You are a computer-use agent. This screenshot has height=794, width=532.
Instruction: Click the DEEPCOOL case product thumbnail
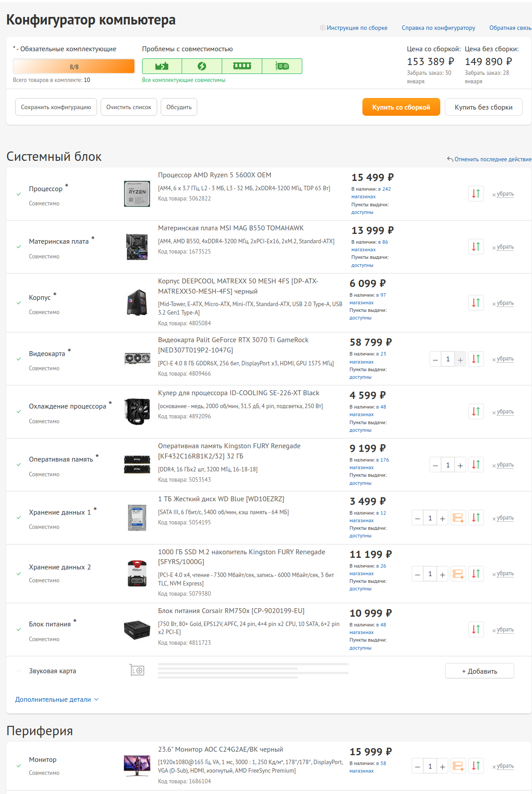[x=137, y=303]
